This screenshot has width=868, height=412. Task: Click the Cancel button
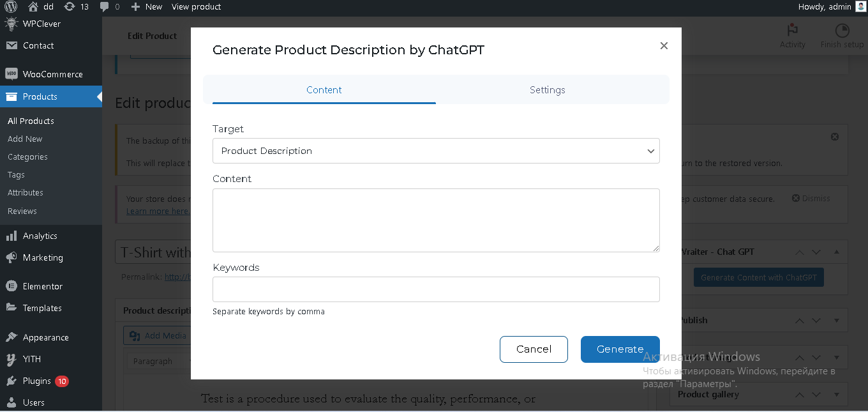[534, 349]
